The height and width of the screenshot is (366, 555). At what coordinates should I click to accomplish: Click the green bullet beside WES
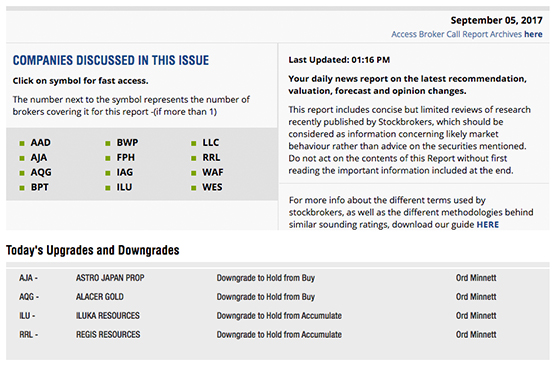pyautogui.click(x=194, y=188)
